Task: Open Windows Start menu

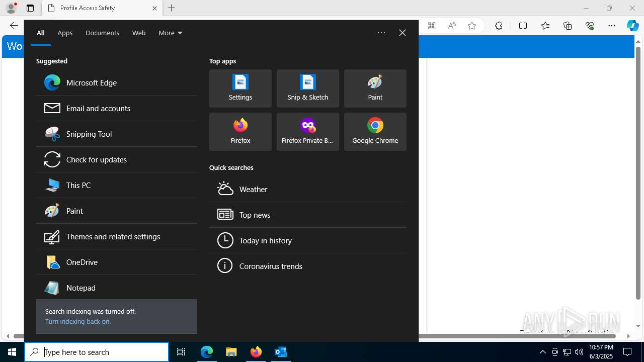Action: click(x=12, y=352)
